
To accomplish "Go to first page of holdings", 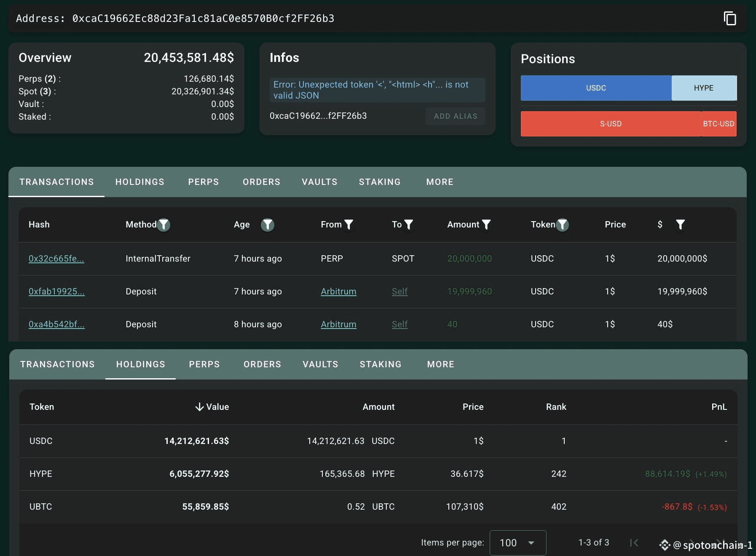I will click(x=634, y=543).
